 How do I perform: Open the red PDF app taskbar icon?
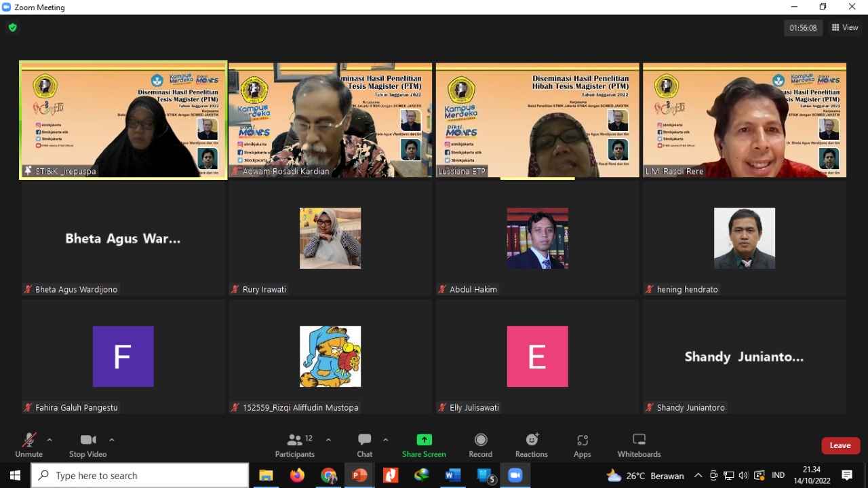(x=391, y=476)
